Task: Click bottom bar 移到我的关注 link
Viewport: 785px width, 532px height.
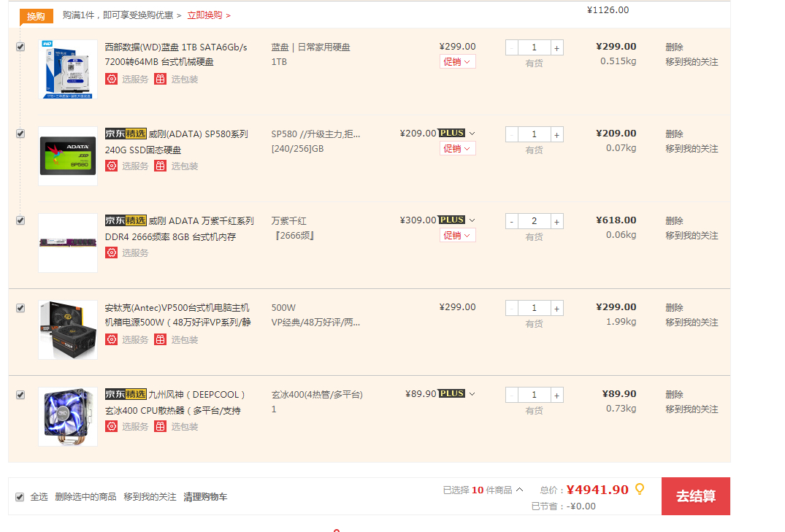Action: [150, 497]
